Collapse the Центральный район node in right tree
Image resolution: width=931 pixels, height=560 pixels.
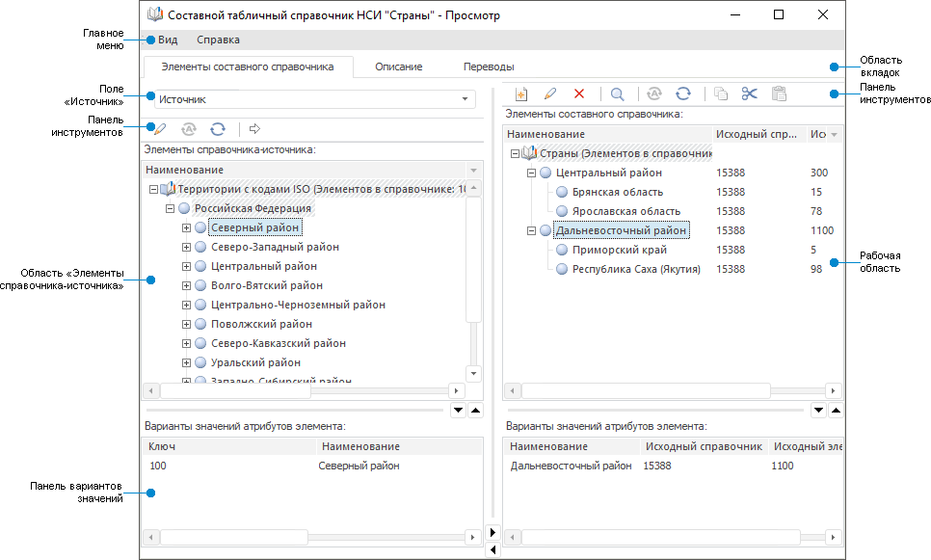click(531, 173)
